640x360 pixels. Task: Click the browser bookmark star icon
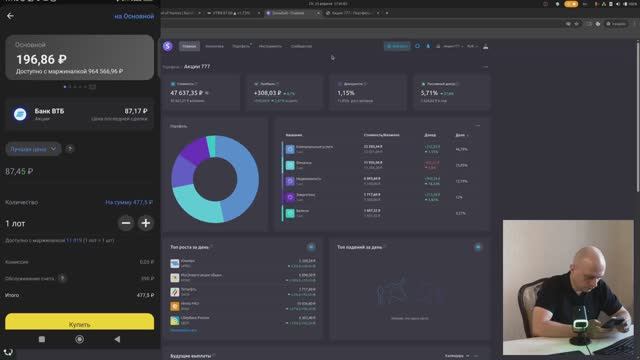576,24
